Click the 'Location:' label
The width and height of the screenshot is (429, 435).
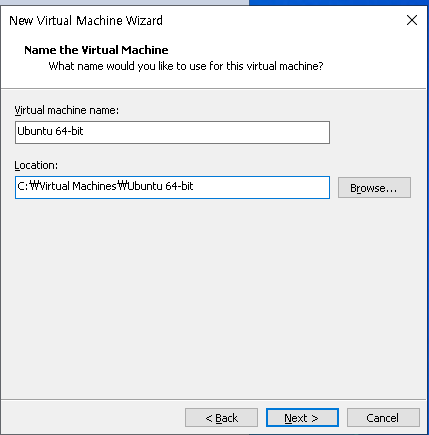pos(36,165)
